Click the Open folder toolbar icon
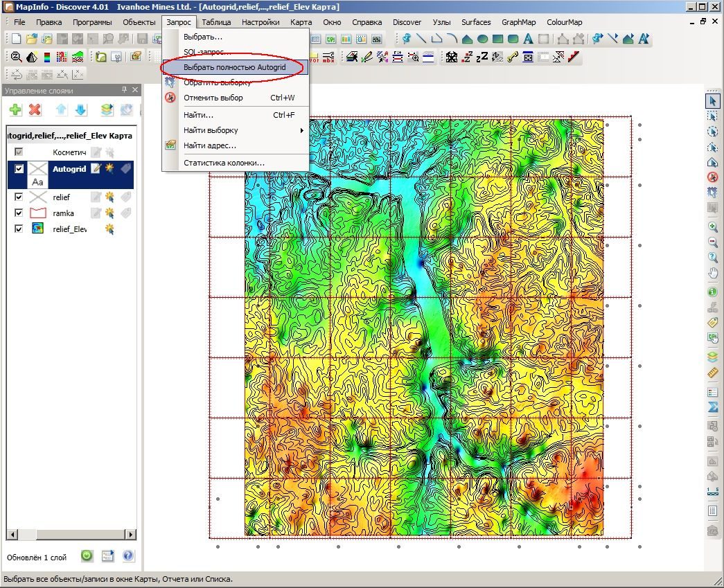724x588 pixels. click(x=31, y=39)
